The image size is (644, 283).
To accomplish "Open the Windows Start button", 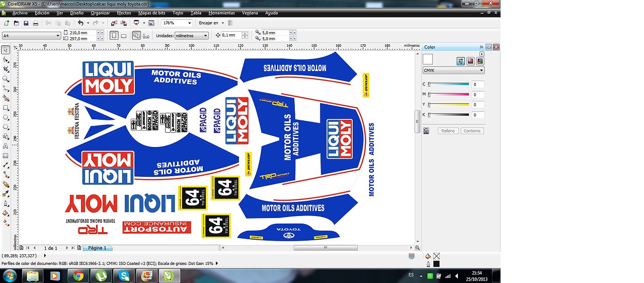I will [x=10, y=275].
